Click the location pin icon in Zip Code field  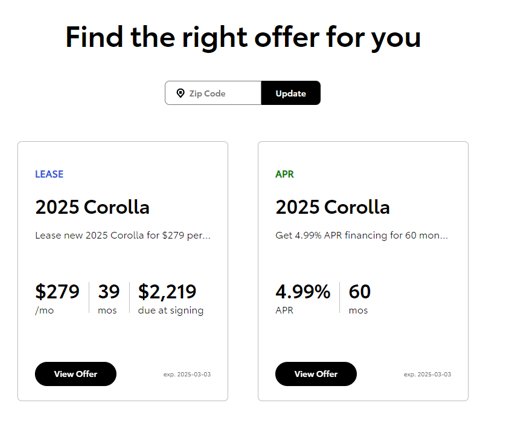pos(180,93)
